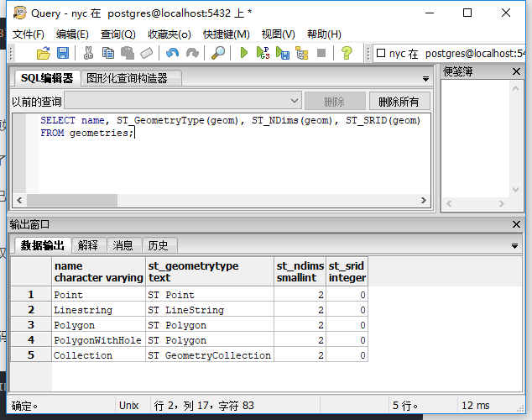Click the scratch pad scroll up arrow

tap(516, 88)
